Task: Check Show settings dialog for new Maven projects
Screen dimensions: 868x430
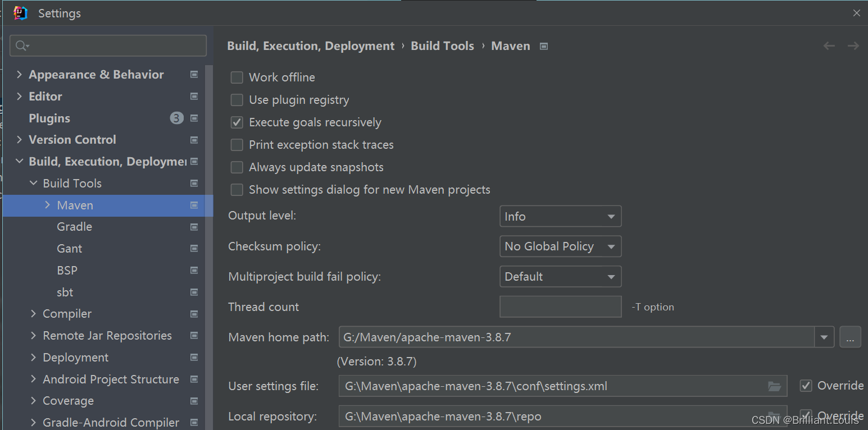Action: (237, 190)
